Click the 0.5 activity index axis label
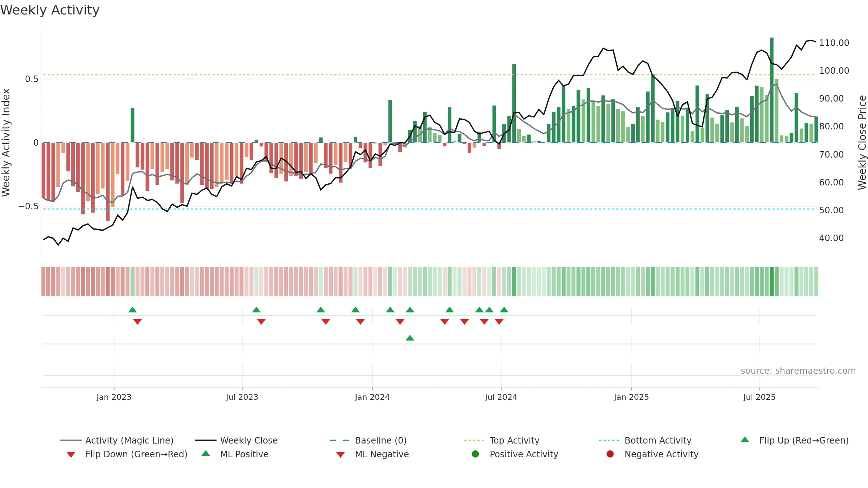The height and width of the screenshot is (488, 868). [x=31, y=79]
